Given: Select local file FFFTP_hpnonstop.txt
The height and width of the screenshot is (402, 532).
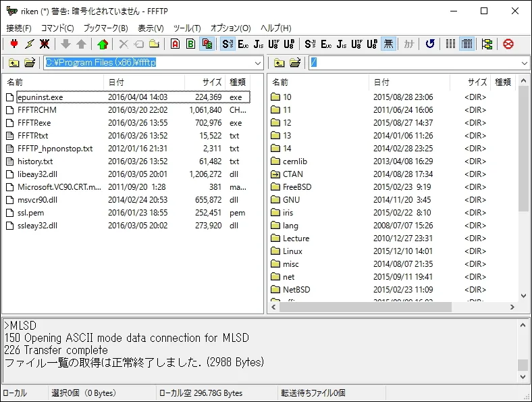Looking at the screenshot, I should [55, 149].
